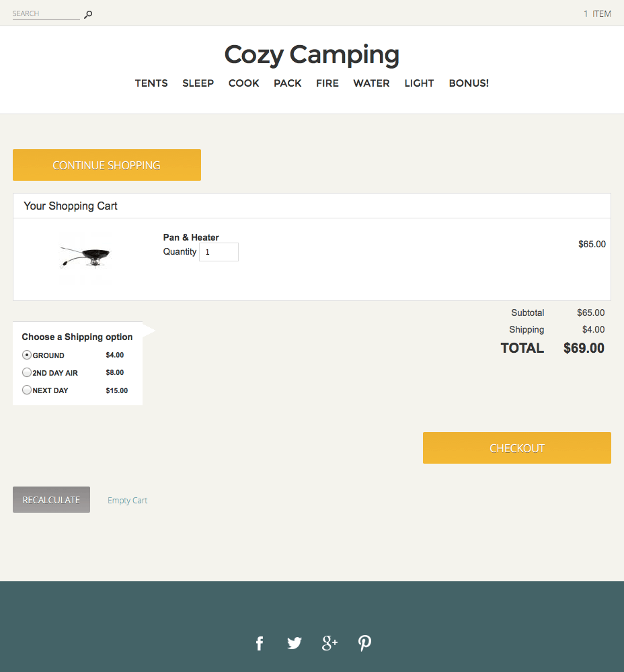Screen dimensions: 624x672
Task: Open the Twitter bird icon
Action: coord(295,643)
